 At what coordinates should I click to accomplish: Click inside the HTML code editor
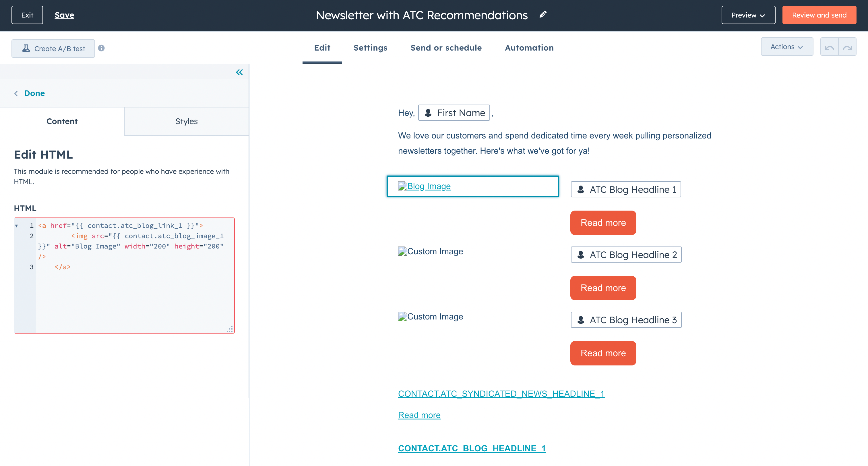click(135, 297)
